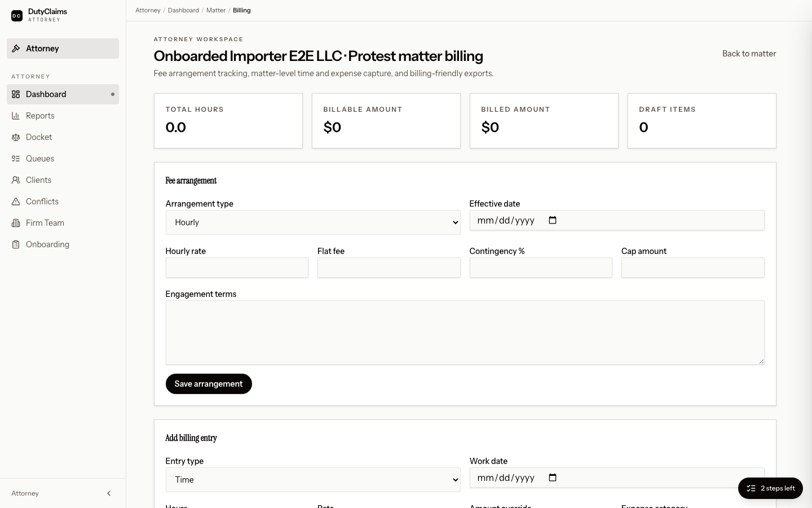812x508 pixels.
Task: Open the Arrangement type dropdown
Action: [313, 222]
